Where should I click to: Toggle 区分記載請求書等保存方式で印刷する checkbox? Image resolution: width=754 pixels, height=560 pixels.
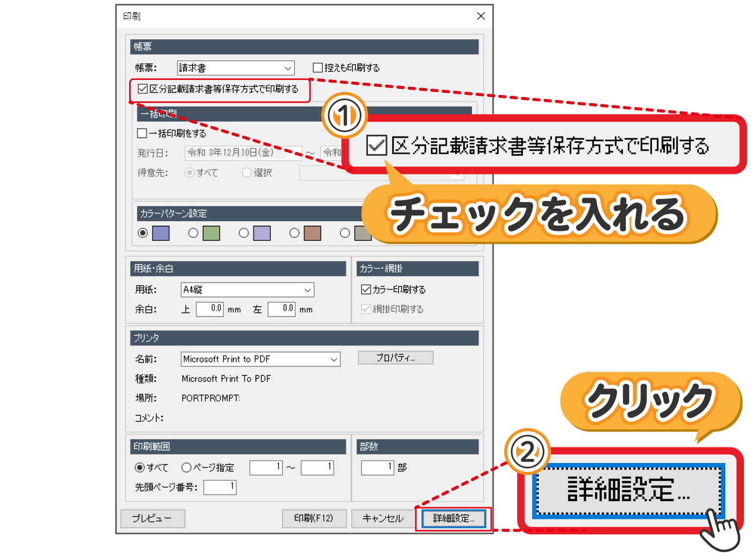click(143, 89)
